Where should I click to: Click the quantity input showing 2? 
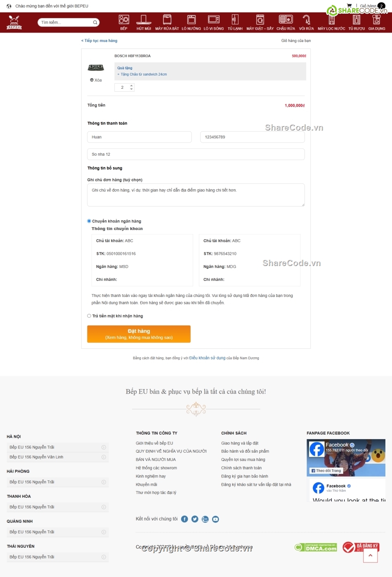pos(124,88)
